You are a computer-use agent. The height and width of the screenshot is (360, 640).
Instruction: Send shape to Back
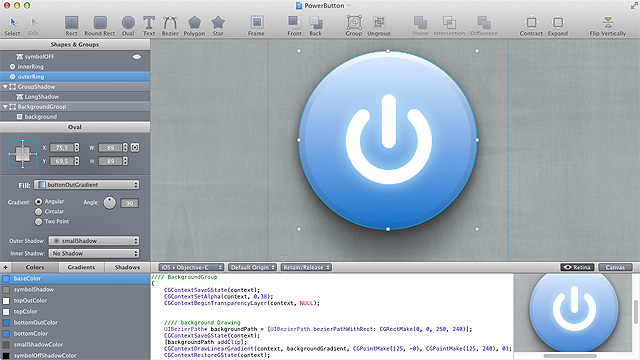[316, 26]
